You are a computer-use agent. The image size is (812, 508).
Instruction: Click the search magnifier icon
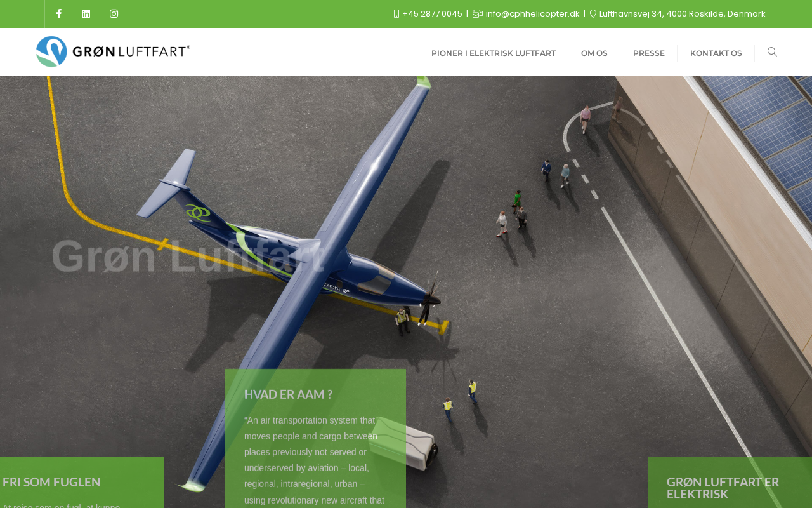[x=772, y=52]
